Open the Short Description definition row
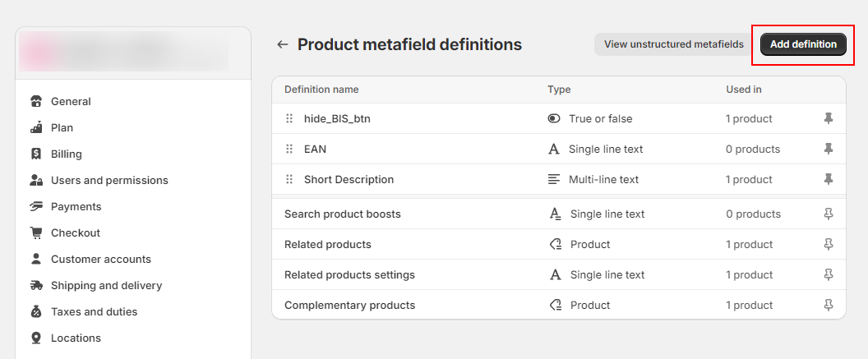This screenshot has height=359, width=868. point(349,179)
